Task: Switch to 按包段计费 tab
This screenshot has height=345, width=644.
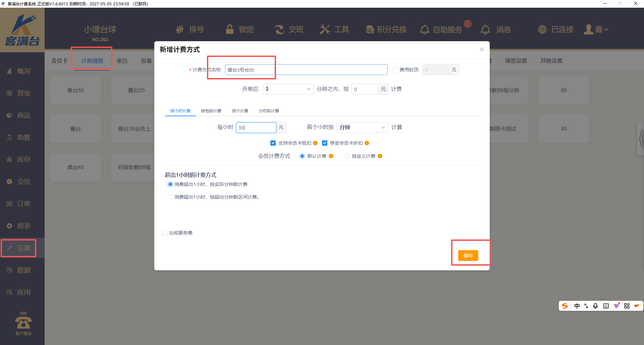Action: [211, 111]
